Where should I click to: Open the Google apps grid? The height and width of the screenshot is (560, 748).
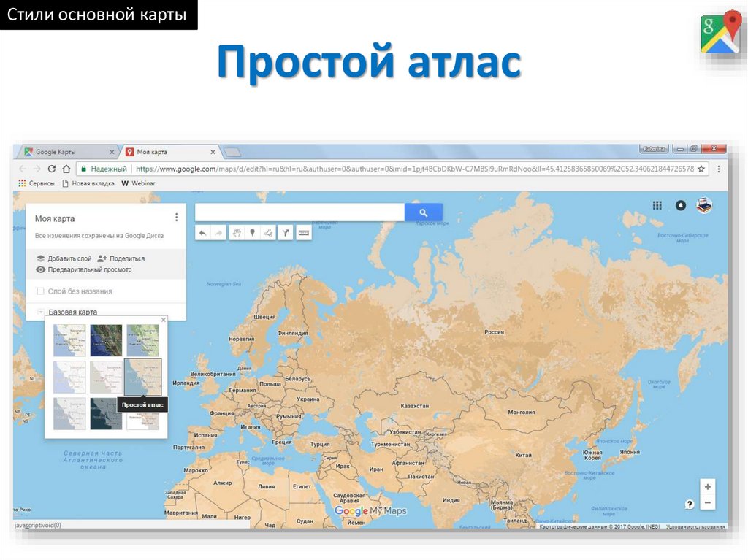(657, 205)
